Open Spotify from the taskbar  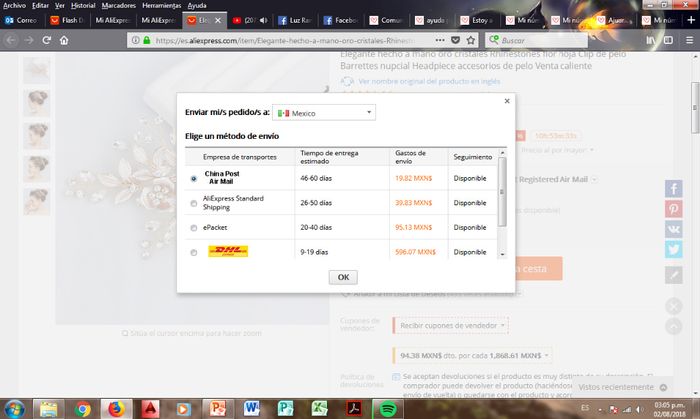[x=388, y=408]
